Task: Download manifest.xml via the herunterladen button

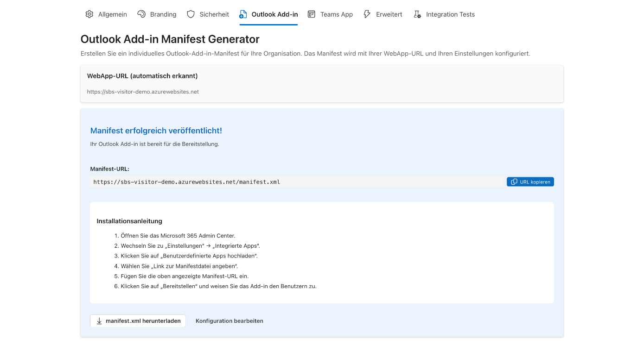Action: click(138, 321)
